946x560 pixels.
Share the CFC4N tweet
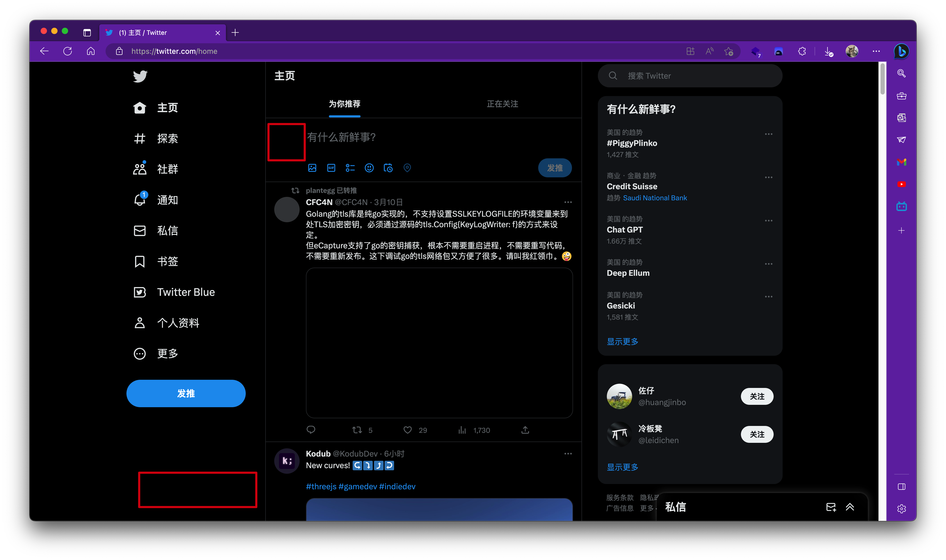point(525,430)
